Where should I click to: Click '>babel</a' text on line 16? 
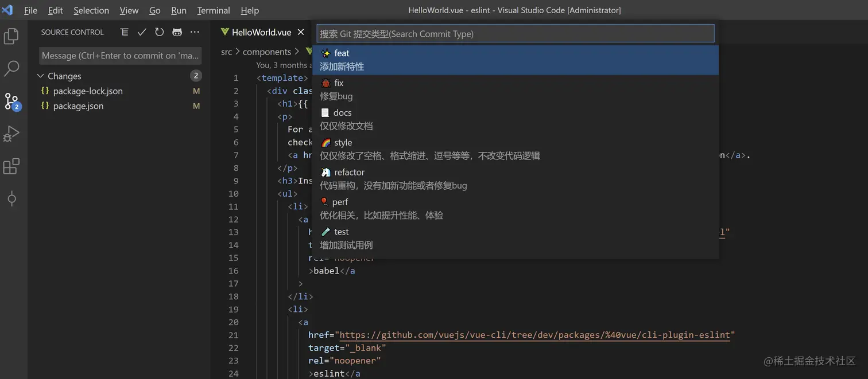[x=332, y=271]
